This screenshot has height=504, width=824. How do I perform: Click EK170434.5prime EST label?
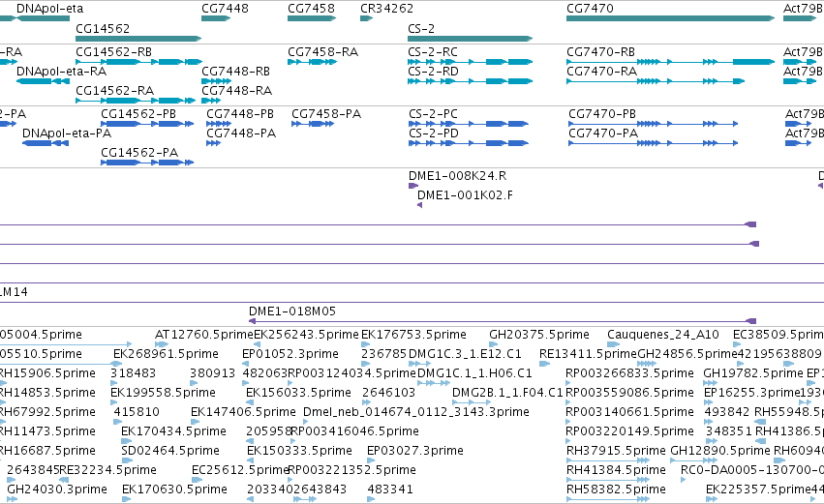[x=174, y=431]
